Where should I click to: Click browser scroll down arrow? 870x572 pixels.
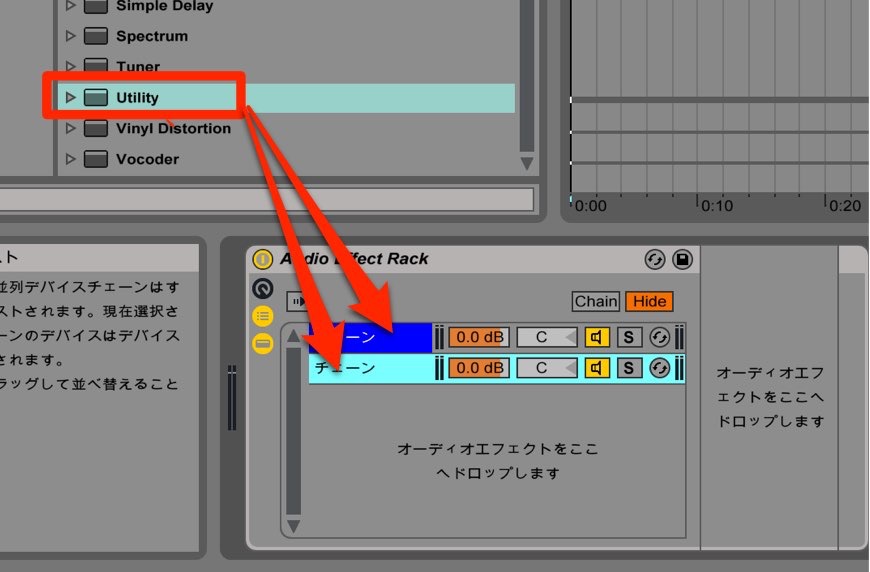[527, 163]
